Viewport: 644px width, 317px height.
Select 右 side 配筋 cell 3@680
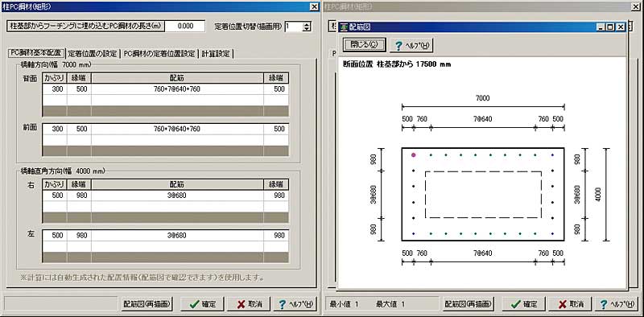coord(177,196)
